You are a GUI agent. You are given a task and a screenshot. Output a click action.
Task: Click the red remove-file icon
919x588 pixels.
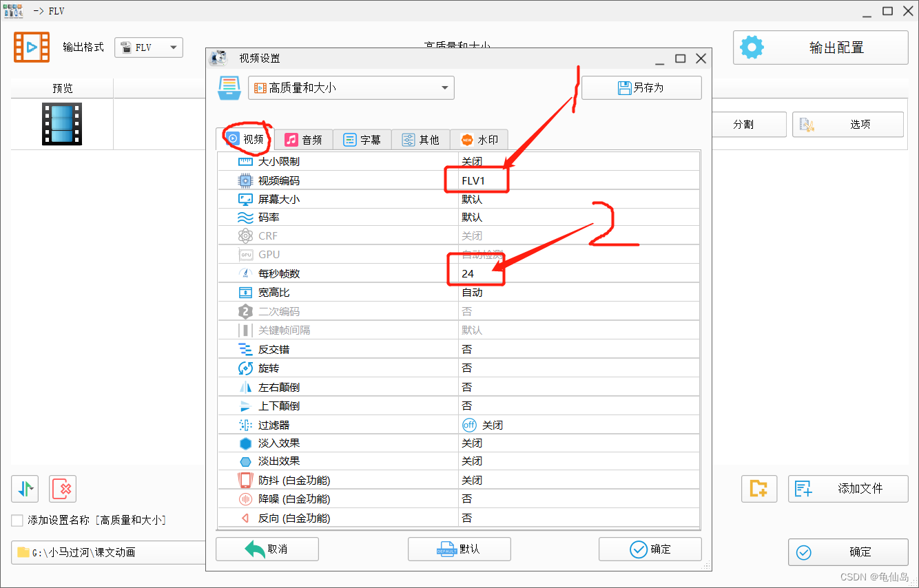[62, 489]
